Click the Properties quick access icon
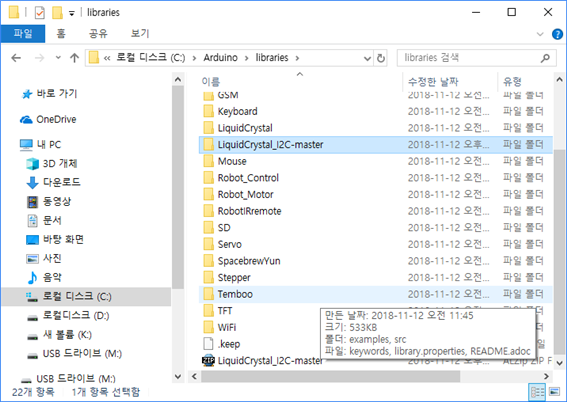The image size is (567, 402). coord(39,13)
